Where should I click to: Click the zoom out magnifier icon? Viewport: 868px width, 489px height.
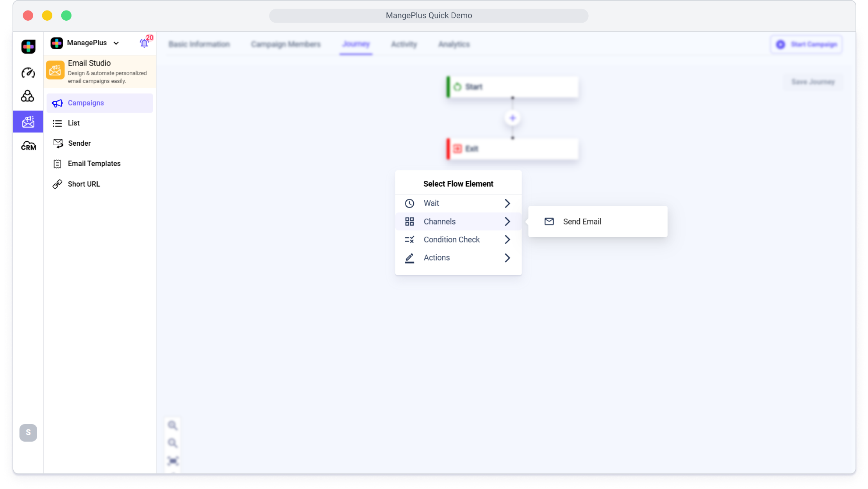pos(172,443)
